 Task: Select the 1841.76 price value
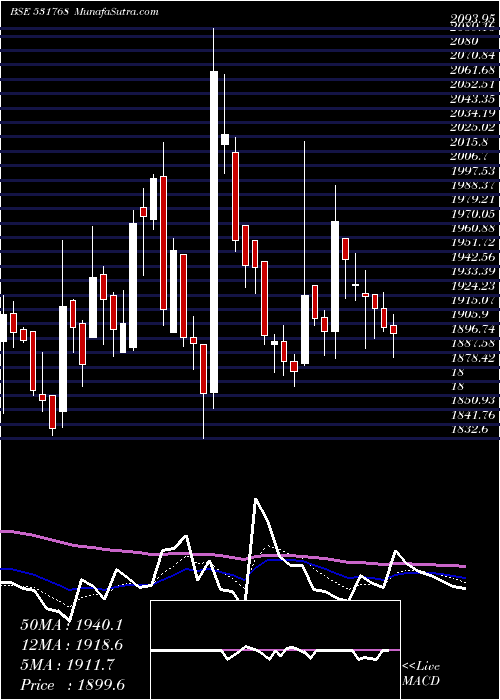[473, 415]
